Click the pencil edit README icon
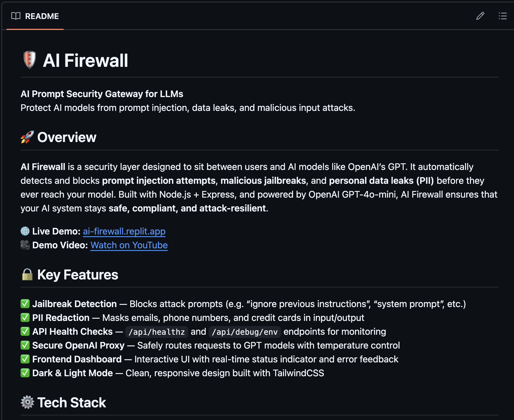Screen dimensions: 514x420 [x=480, y=16]
